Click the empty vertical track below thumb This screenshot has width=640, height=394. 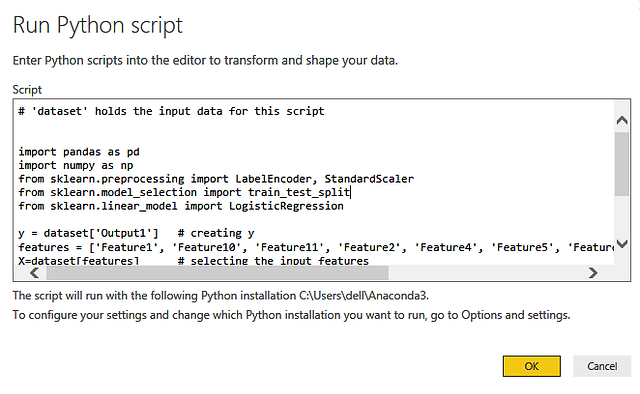tap(622, 216)
